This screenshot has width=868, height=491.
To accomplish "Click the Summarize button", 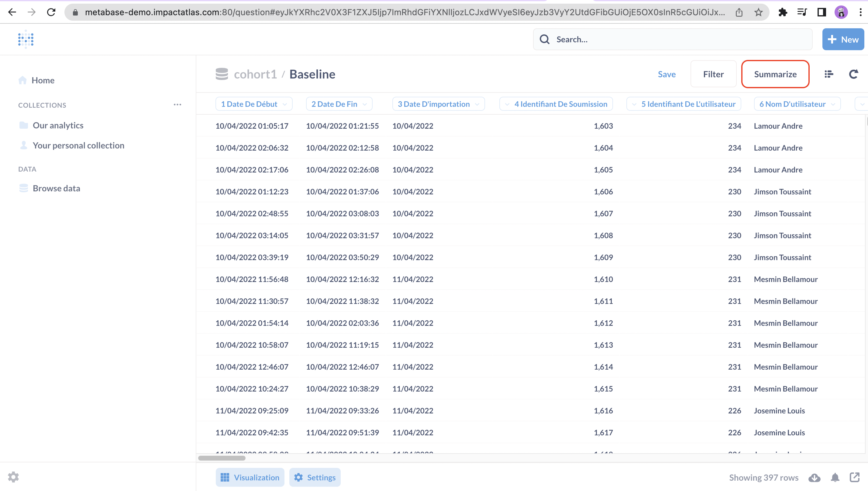I will 775,74.
